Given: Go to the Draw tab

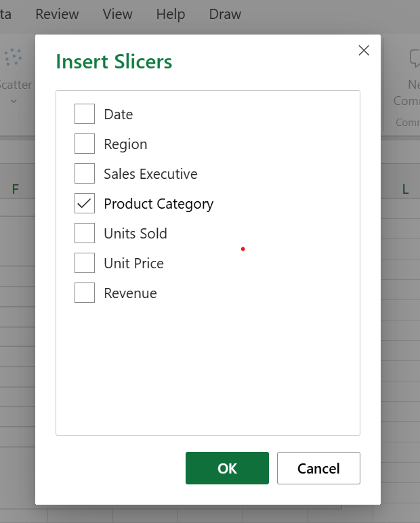Looking at the screenshot, I should [x=225, y=14].
